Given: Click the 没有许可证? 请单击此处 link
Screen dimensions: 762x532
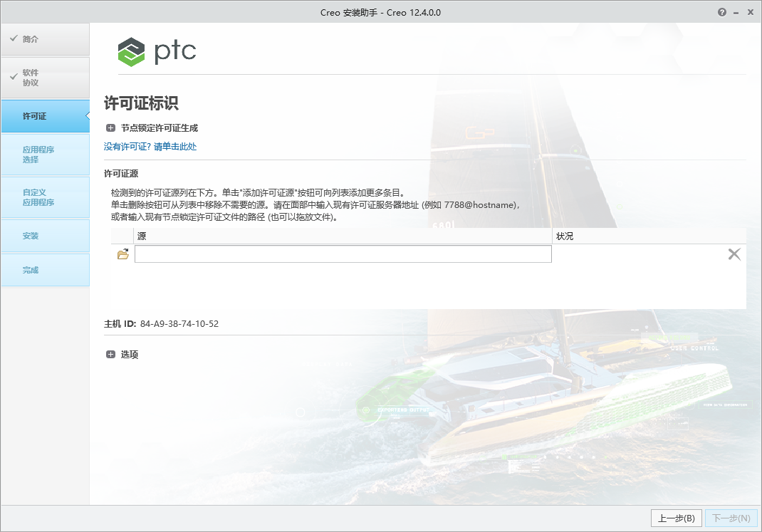Looking at the screenshot, I should click(150, 146).
